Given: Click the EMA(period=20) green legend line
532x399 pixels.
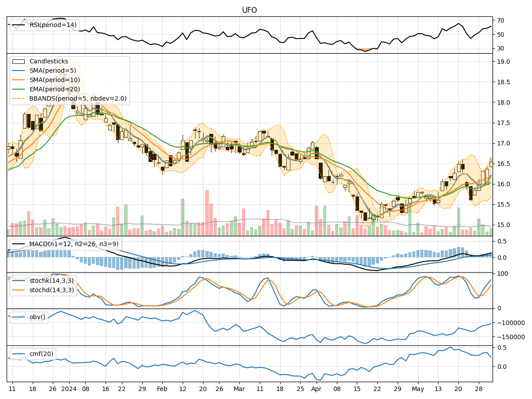Looking at the screenshot, I should [20, 89].
